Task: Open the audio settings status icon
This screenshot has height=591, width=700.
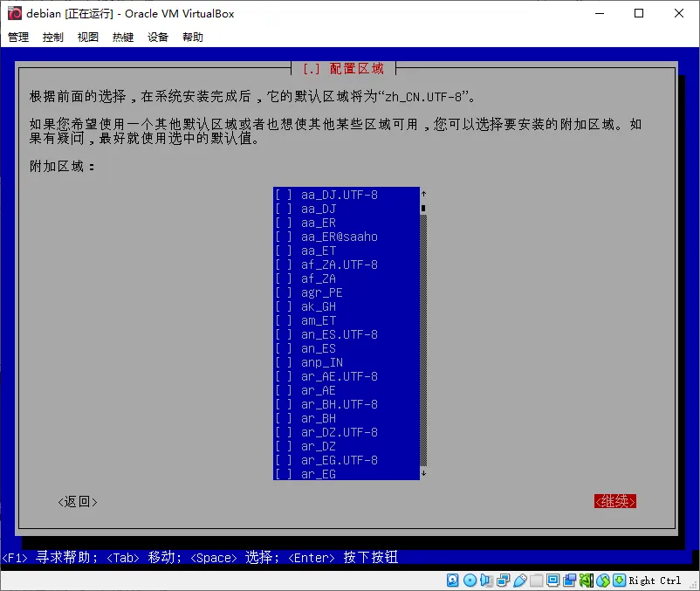Action: [486, 581]
